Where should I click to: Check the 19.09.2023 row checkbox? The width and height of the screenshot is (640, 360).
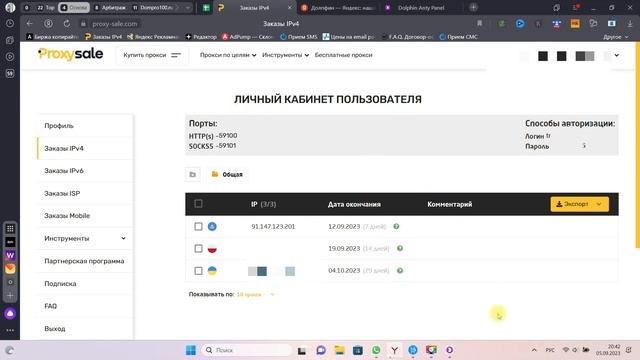(x=198, y=248)
